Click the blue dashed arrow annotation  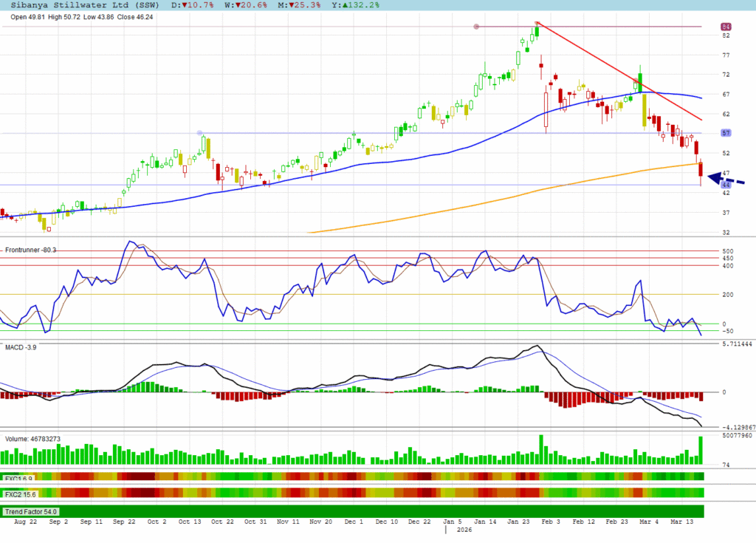tap(726, 179)
